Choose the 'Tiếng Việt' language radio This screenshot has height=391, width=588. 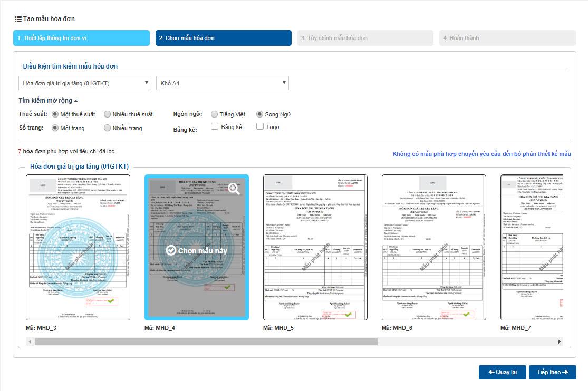point(214,114)
